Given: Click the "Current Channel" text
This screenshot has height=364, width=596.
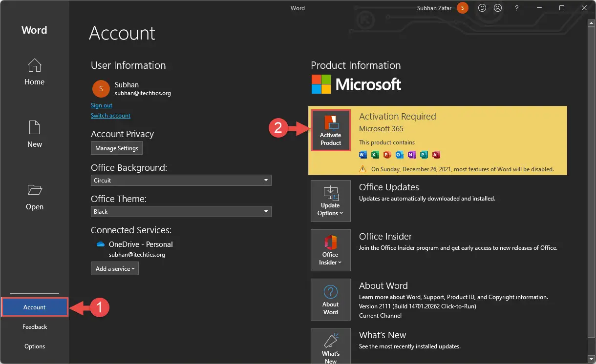Looking at the screenshot, I should coord(380,316).
